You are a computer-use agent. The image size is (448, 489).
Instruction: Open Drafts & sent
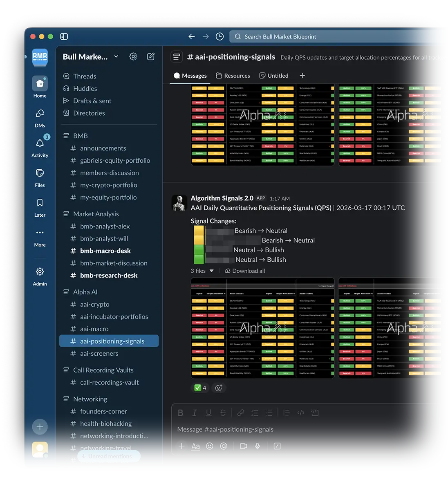tap(92, 101)
